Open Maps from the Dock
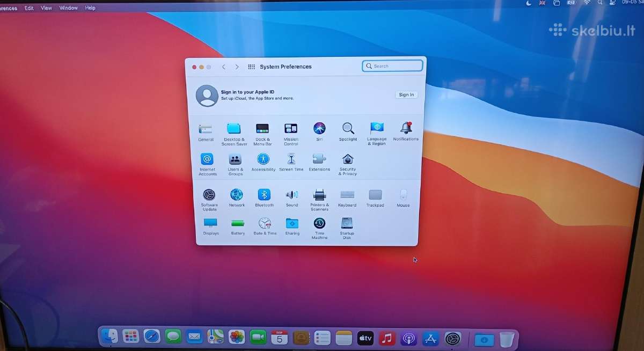The width and height of the screenshot is (644, 351). point(216,337)
